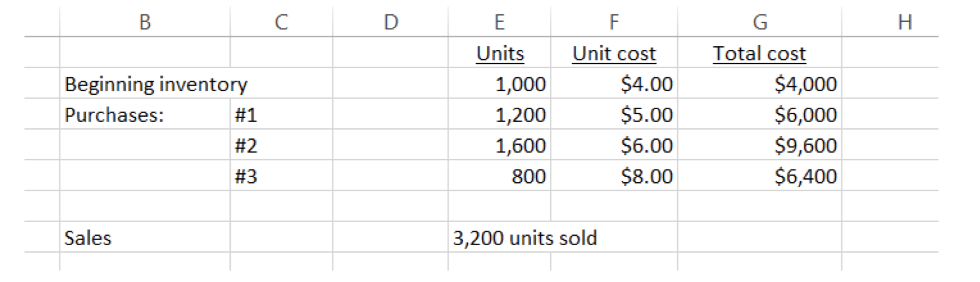The height and width of the screenshot is (282, 980).
Task: Click the column E header
Action: click(x=499, y=22)
